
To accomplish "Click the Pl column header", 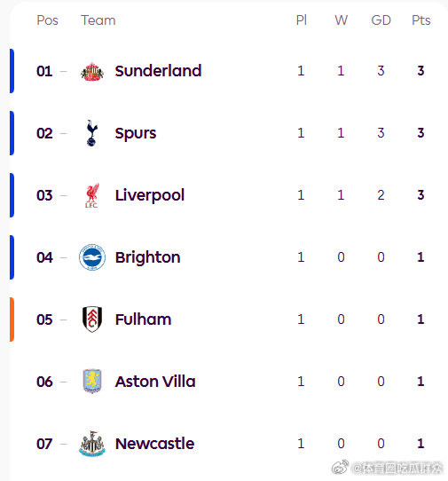I will click(x=301, y=20).
